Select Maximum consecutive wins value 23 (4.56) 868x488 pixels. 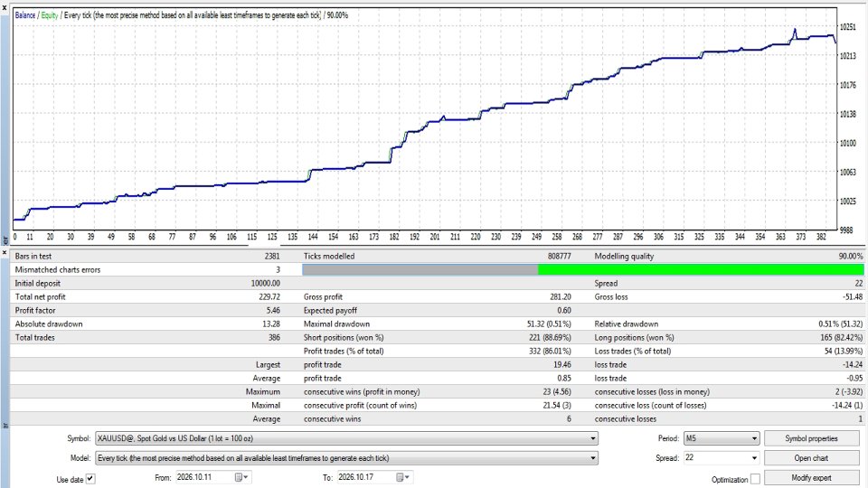pos(559,391)
